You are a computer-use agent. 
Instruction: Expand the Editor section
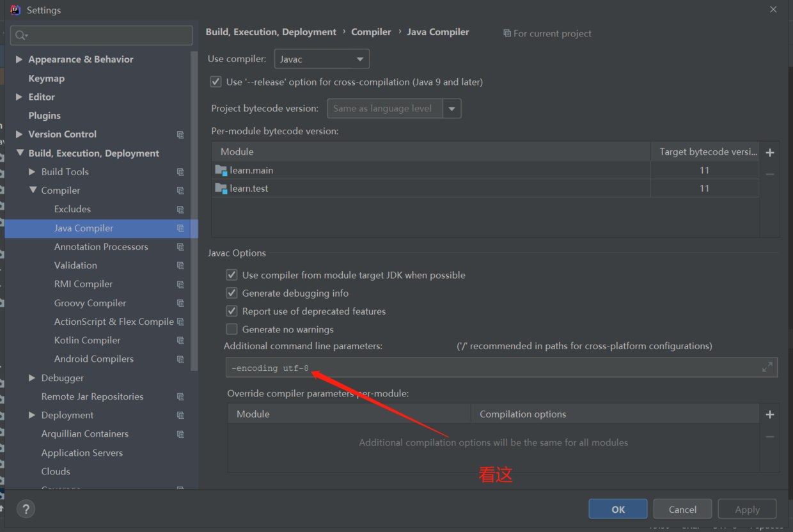pyautogui.click(x=19, y=97)
